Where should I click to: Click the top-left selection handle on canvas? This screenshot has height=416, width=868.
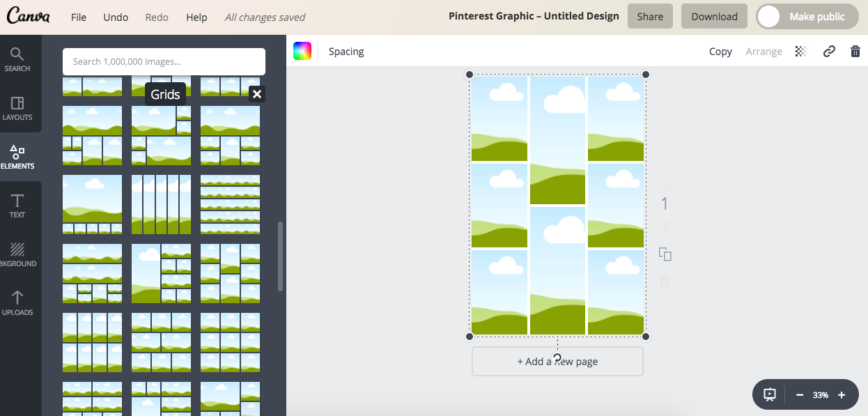point(470,75)
